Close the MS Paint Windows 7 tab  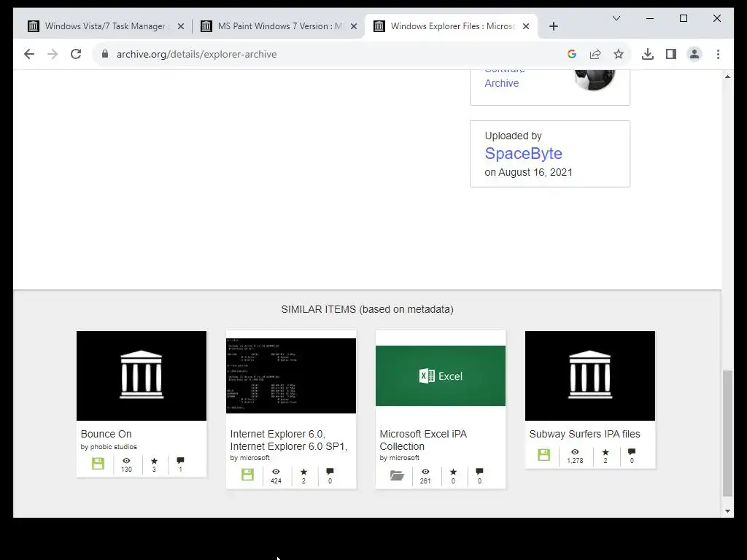pos(354,27)
